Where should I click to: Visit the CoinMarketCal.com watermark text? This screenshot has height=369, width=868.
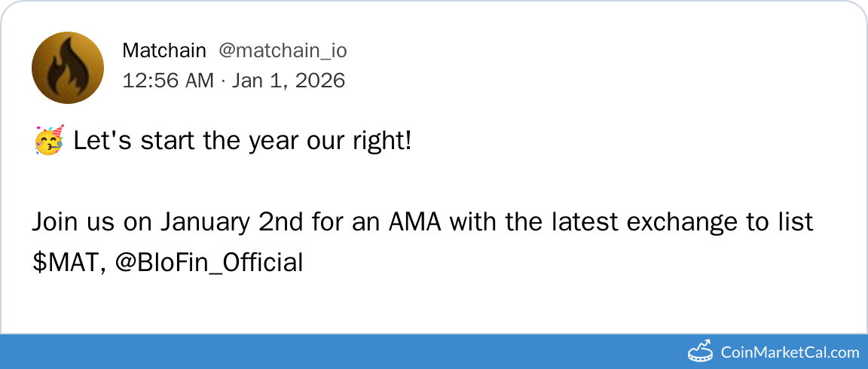[x=790, y=352]
